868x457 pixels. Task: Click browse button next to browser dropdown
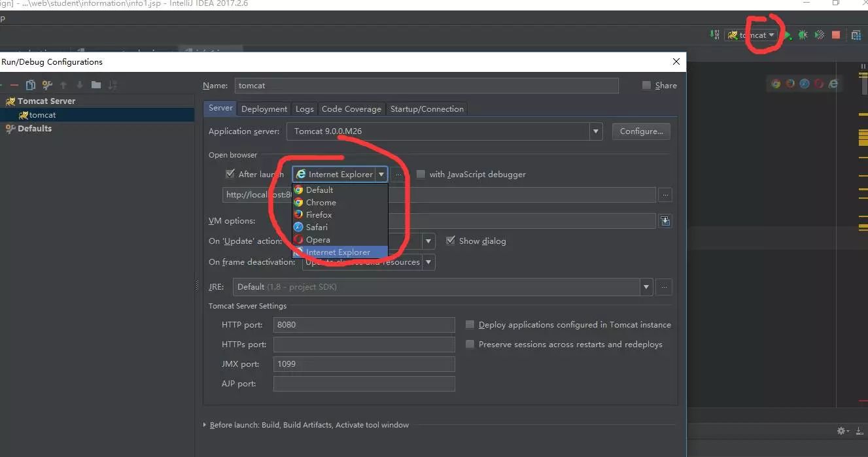point(398,175)
